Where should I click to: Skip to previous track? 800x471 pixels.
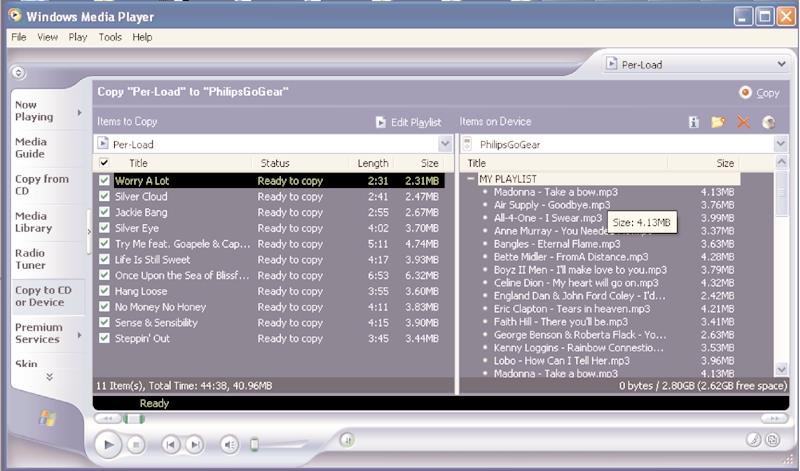170,445
